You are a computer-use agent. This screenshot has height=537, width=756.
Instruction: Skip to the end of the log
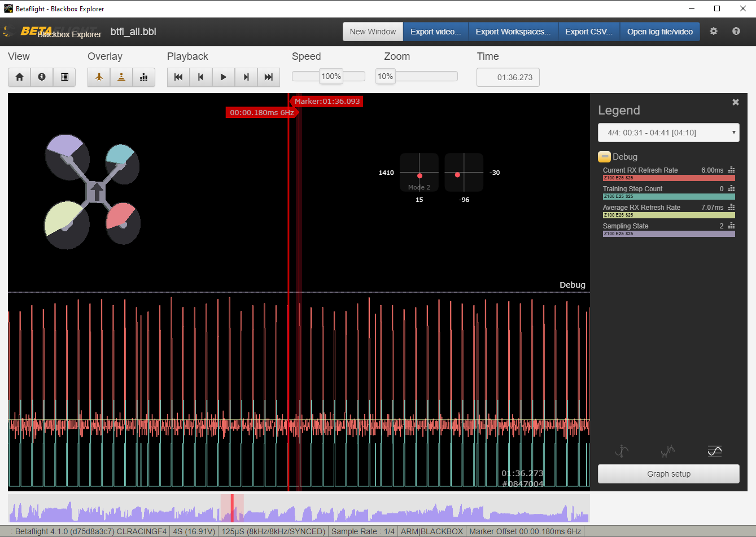click(x=269, y=77)
